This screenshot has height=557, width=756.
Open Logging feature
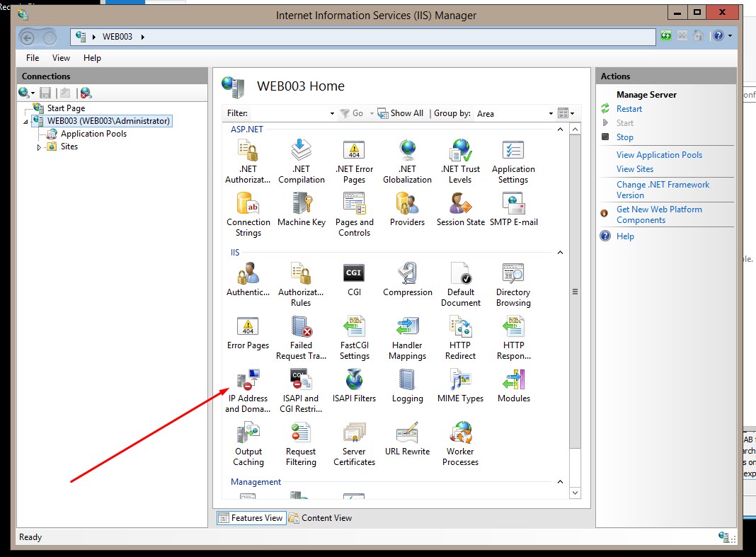pos(408,386)
